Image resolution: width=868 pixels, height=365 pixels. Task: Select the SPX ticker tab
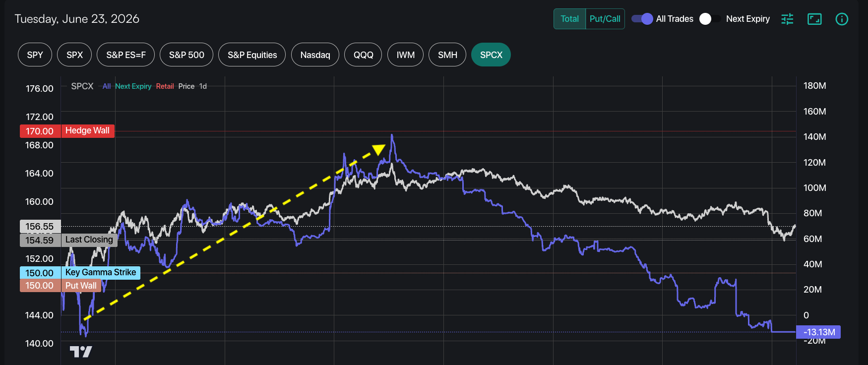coord(74,55)
